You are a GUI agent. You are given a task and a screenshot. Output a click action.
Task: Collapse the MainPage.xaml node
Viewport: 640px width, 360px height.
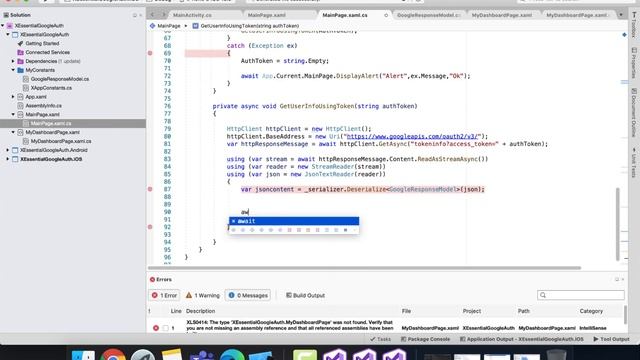coord(13,115)
